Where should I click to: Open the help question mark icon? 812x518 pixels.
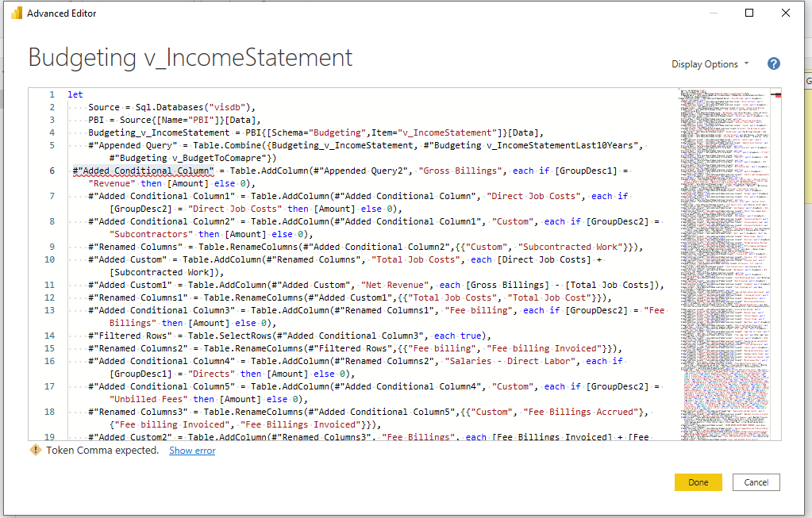(774, 63)
